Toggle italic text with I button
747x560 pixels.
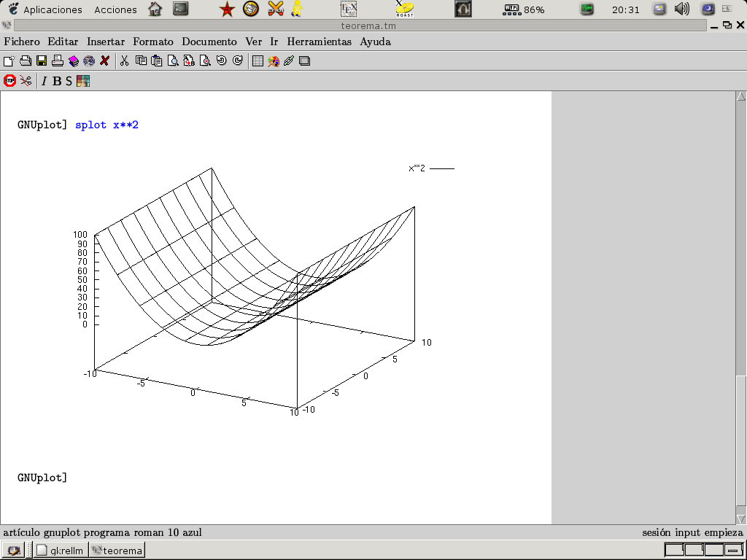(44, 81)
